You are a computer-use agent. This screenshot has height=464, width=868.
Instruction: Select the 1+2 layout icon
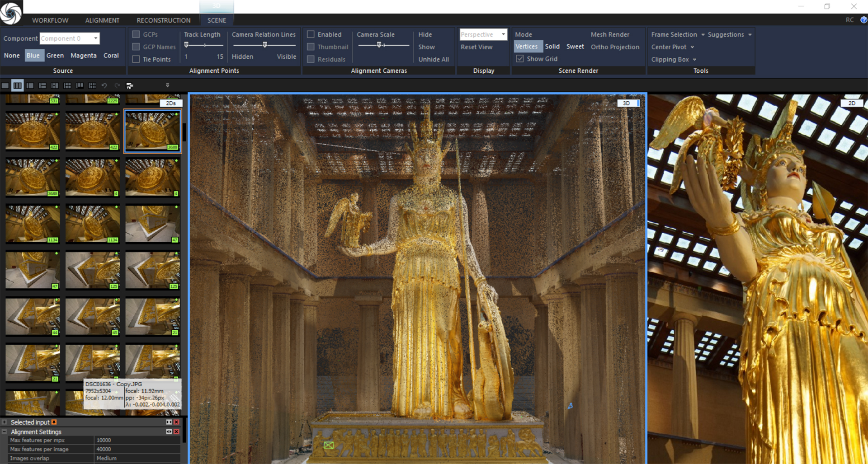tap(42, 85)
